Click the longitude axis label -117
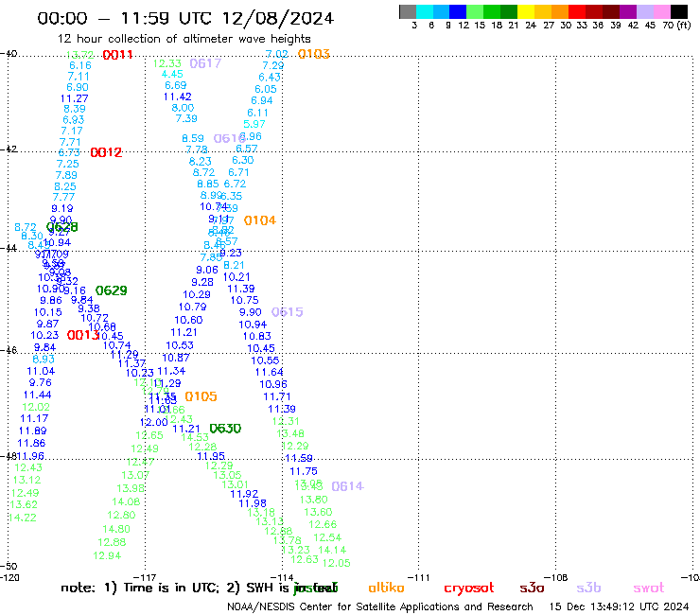The image size is (700, 615). [x=145, y=577]
